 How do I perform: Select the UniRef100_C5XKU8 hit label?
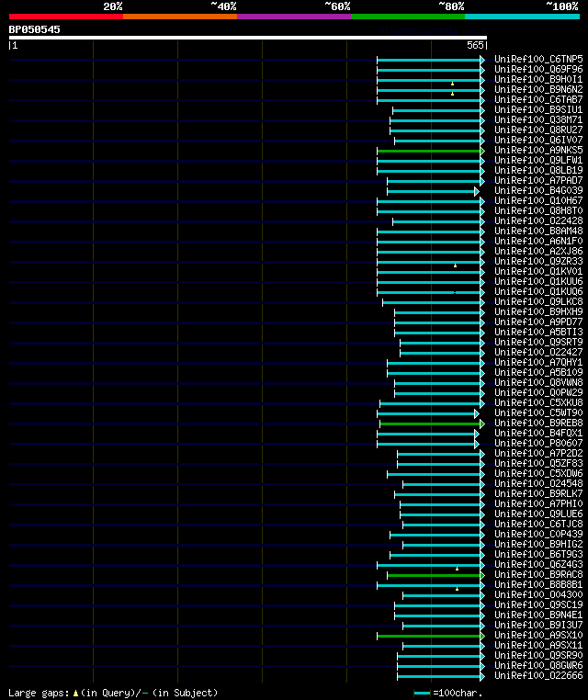point(538,402)
